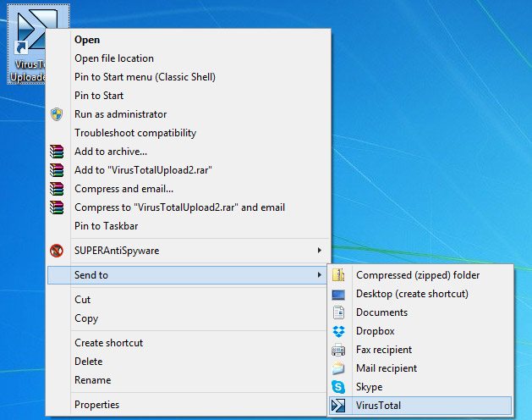Send to Mail recipient
The width and height of the screenshot is (532, 420).
coord(420,368)
